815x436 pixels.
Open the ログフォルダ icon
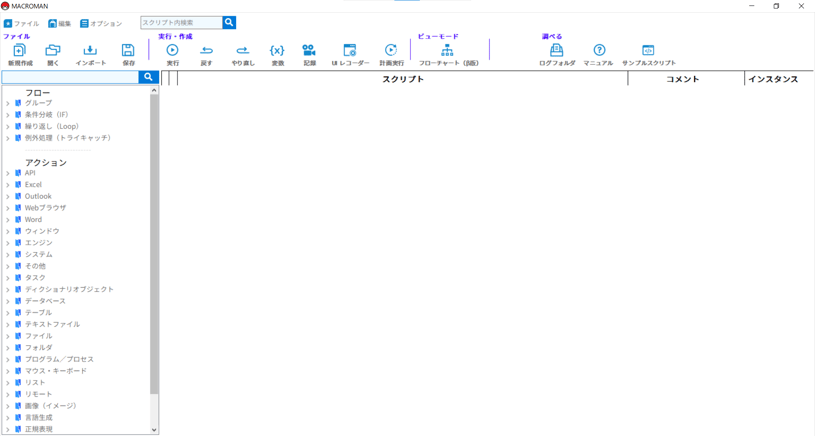point(557,50)
